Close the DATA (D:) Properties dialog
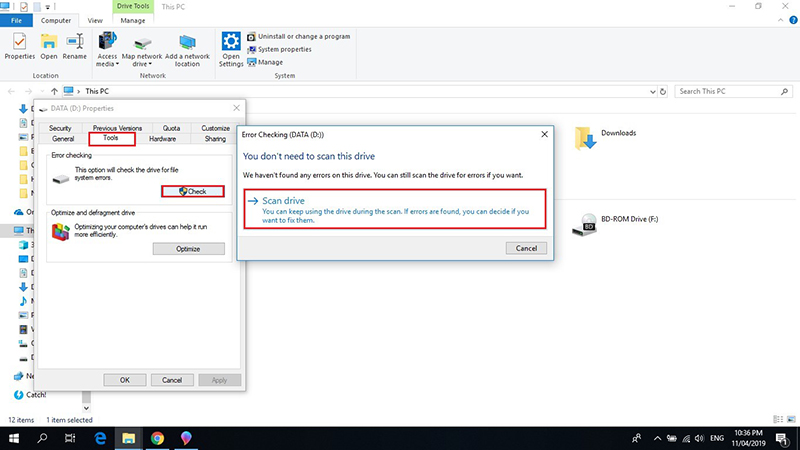800x450 pixels. tap(236, 108)
